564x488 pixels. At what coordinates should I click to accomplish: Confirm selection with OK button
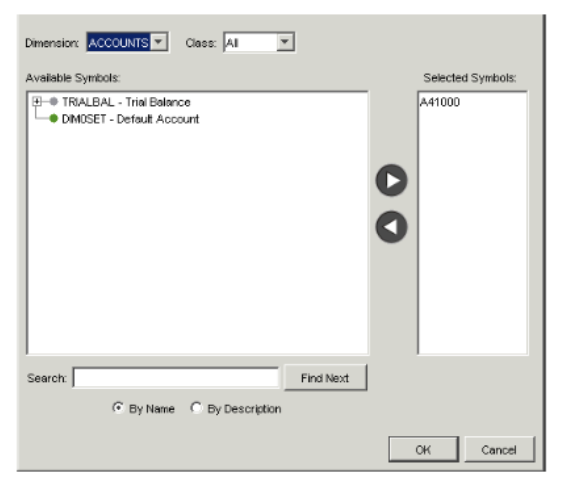tap(423, 450)
